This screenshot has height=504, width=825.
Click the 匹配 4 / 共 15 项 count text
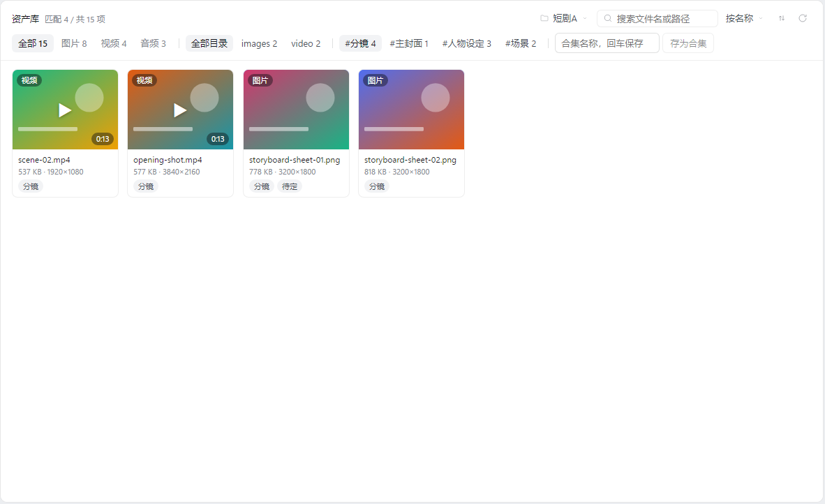click(75, 20)
